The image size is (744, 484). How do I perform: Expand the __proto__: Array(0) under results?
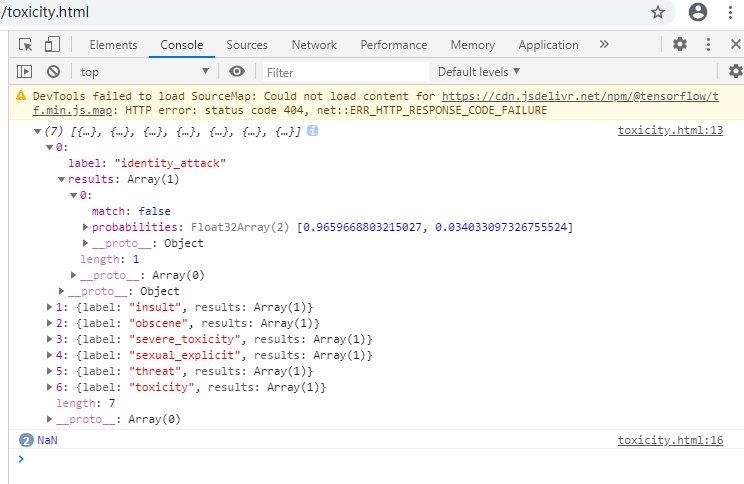tap(74, 275)
